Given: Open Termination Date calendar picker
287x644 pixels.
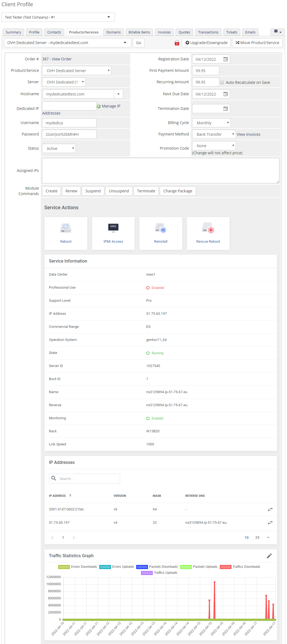Looking at the screenshot, I should pos(226,109).
